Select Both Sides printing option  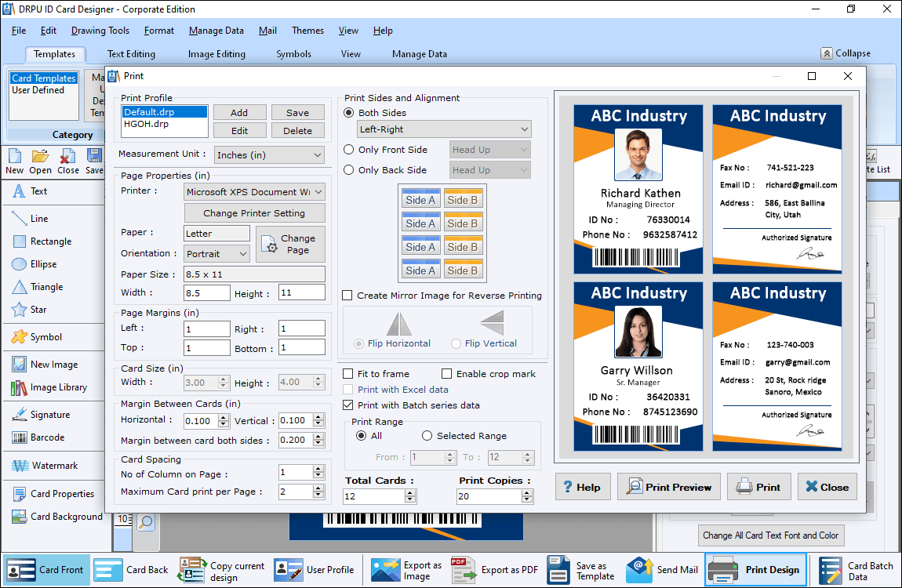(348, 113)
